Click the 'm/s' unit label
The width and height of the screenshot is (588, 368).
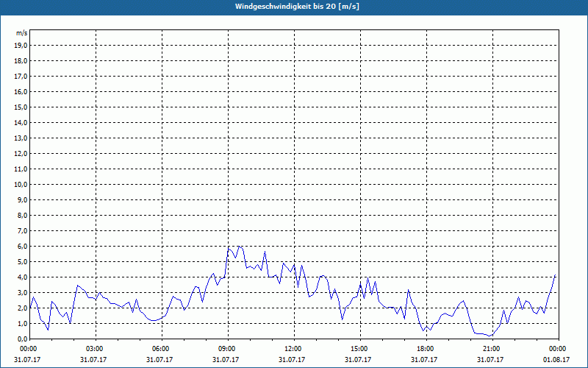pos(22,33)
